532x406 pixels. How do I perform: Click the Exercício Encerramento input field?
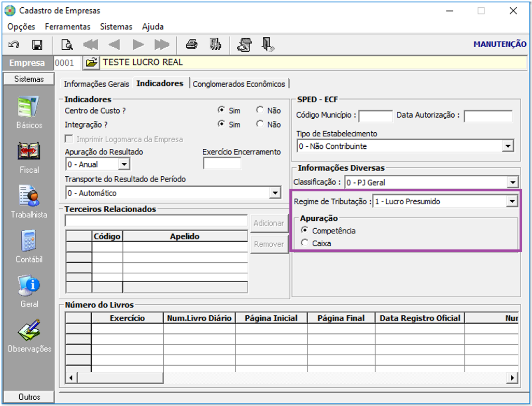click(x=222, y=163)
